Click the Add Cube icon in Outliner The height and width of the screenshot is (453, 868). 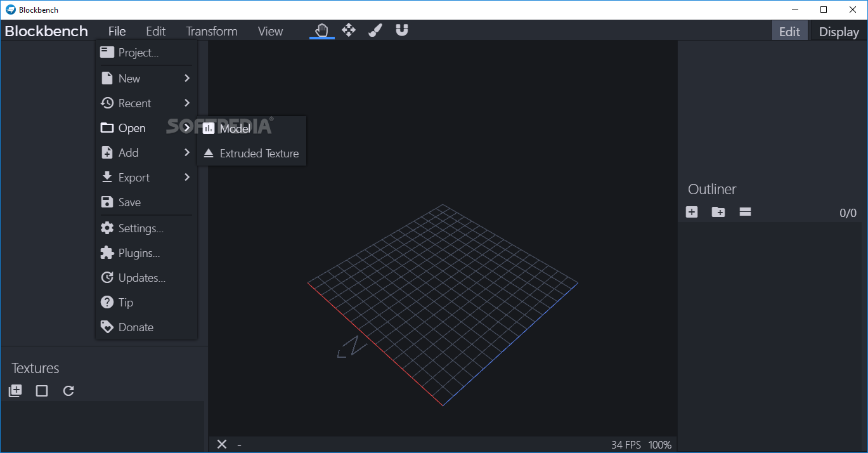692,212
